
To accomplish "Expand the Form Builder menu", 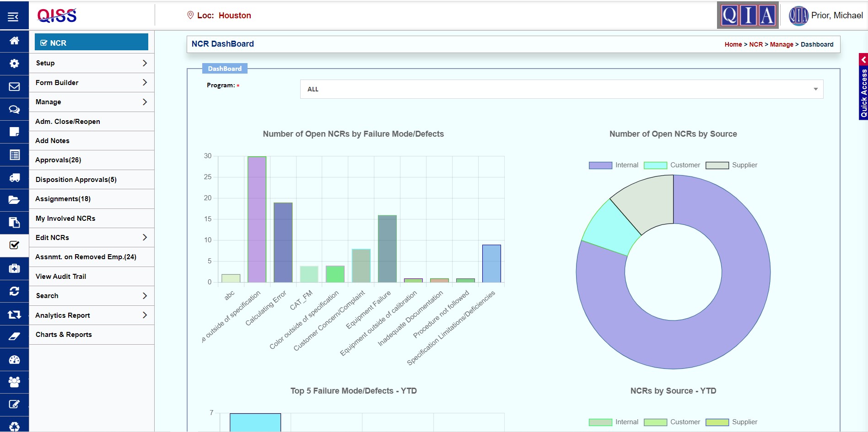I will [91, 82].
